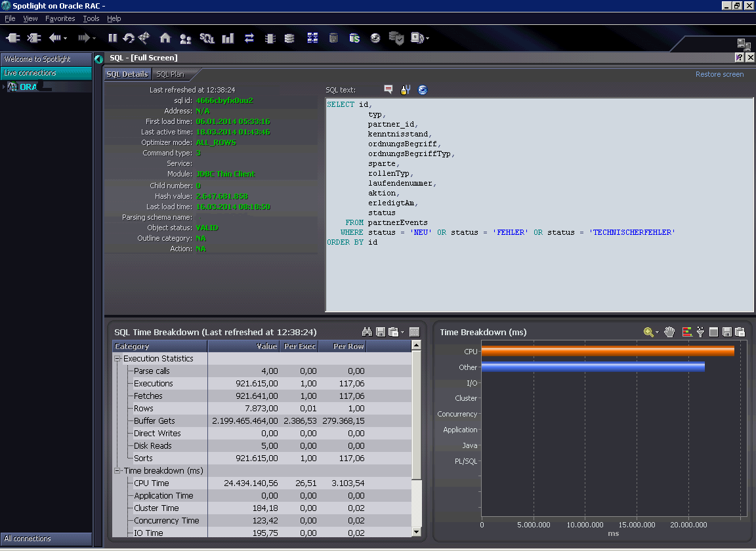The image size is (756, 551).
Task: Click the binoculars Find icon in SQL Time Breakdown
Action: point(367,332)
